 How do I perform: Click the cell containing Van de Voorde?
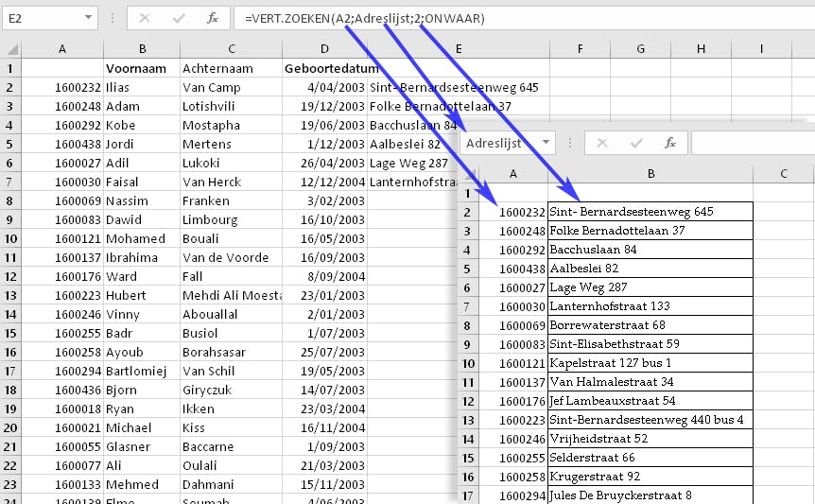(x=232, y=257)
